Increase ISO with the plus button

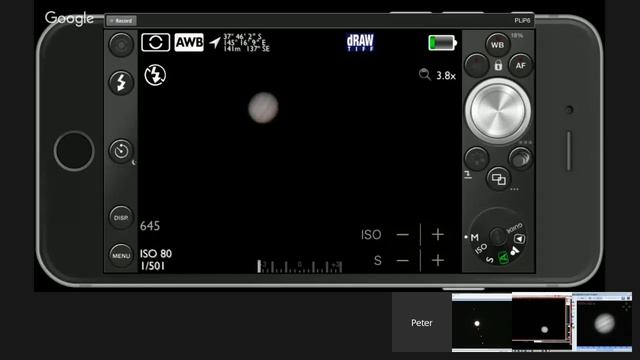pyautogui.click(x=438, y=234)
